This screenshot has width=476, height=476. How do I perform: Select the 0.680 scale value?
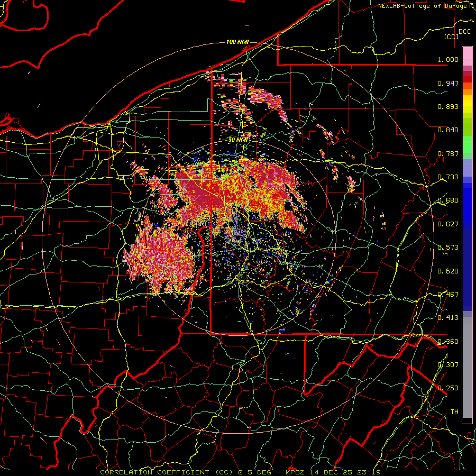(448, 200)
